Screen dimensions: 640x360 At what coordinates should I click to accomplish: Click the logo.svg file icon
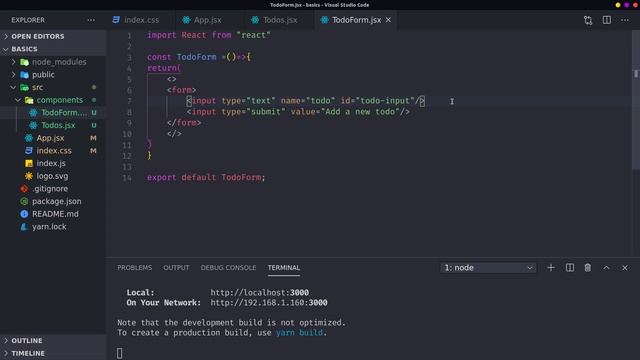coord(29,176)
